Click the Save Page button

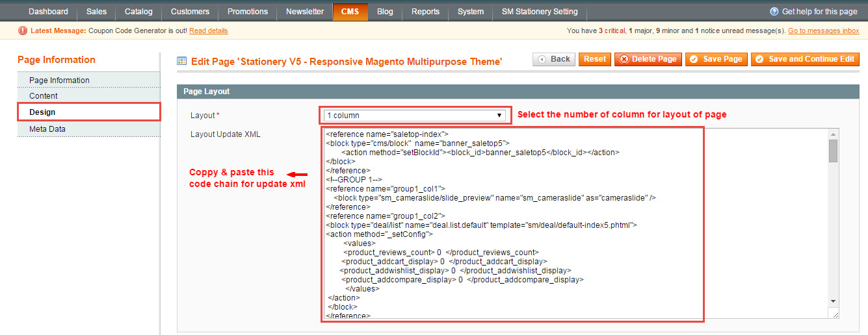pyautogui.click(x=716, y=59)
